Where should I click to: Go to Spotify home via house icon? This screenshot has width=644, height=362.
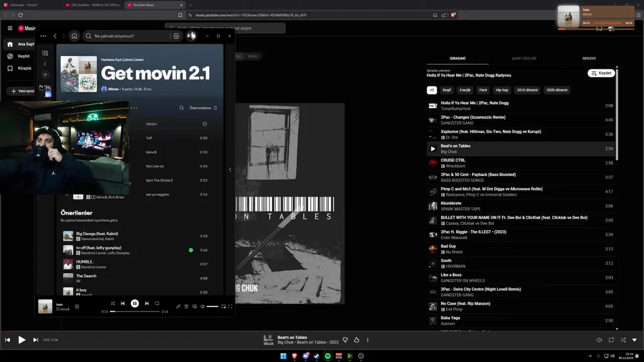click(74, 36)
